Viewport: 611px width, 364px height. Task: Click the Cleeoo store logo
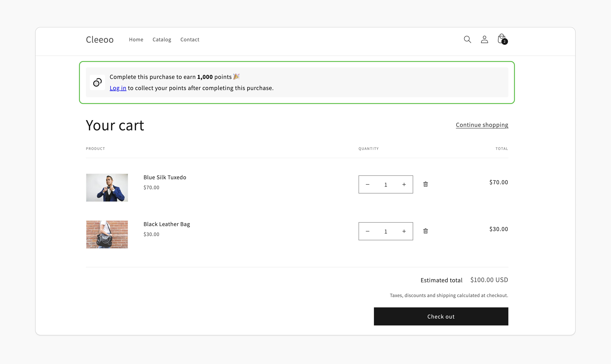point(100,39)
